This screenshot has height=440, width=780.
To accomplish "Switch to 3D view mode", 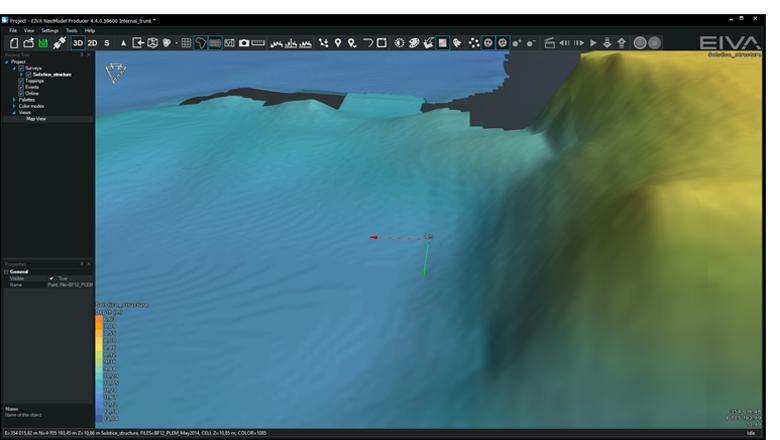I will click(x=77, y=43).
